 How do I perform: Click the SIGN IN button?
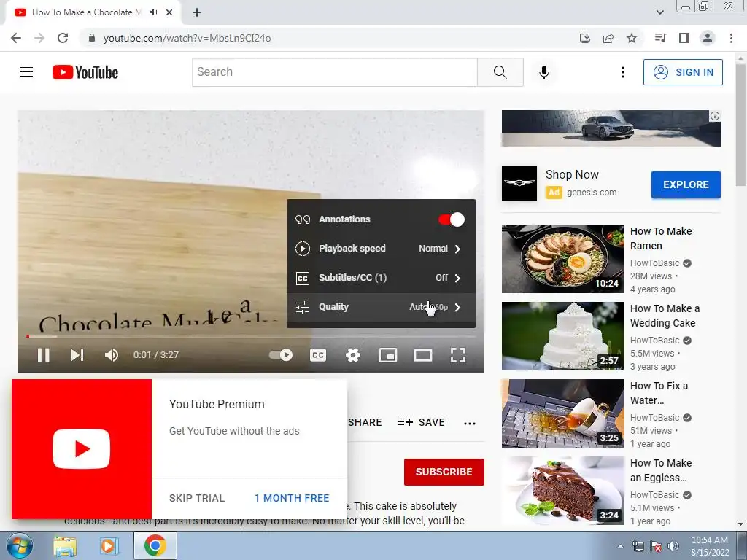click(x=683, y=72)
